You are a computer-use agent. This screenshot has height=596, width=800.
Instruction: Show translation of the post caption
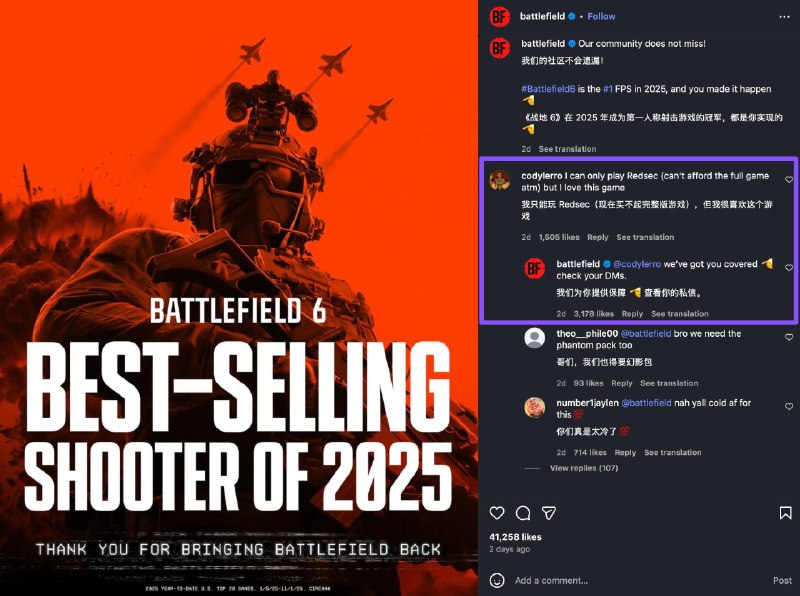tap(567, 149)
